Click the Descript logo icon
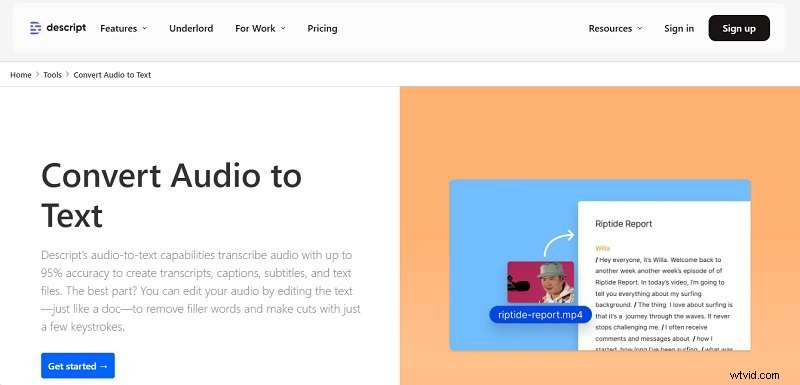 tap(35, 28)
